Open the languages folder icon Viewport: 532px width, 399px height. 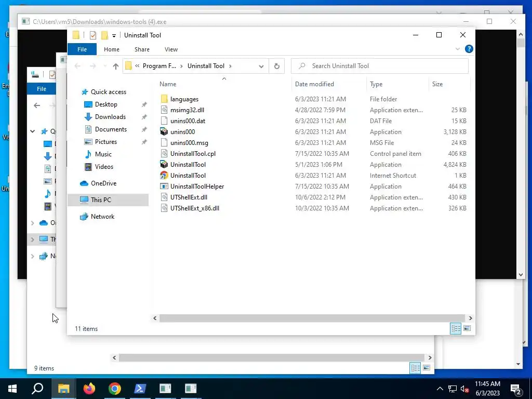[x=164, y=99]
